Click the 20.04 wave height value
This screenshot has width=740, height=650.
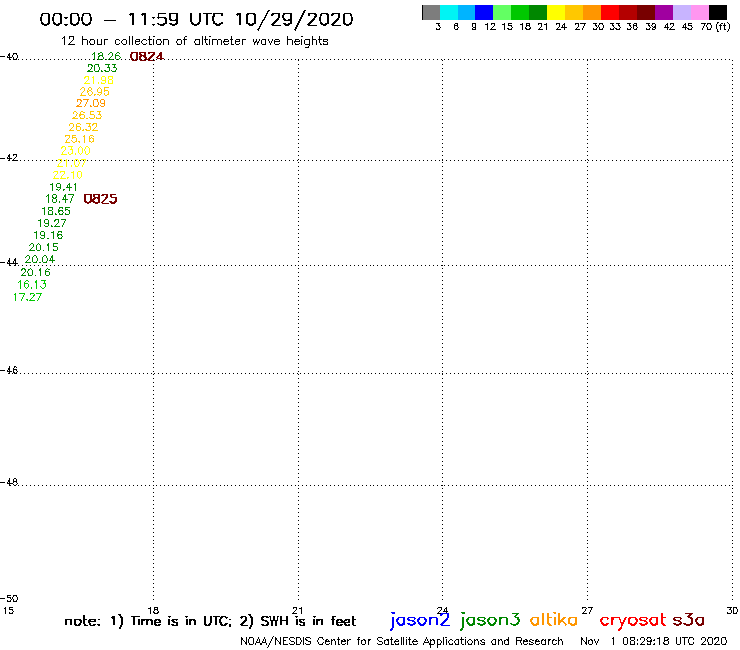click(x=40, y=259)
